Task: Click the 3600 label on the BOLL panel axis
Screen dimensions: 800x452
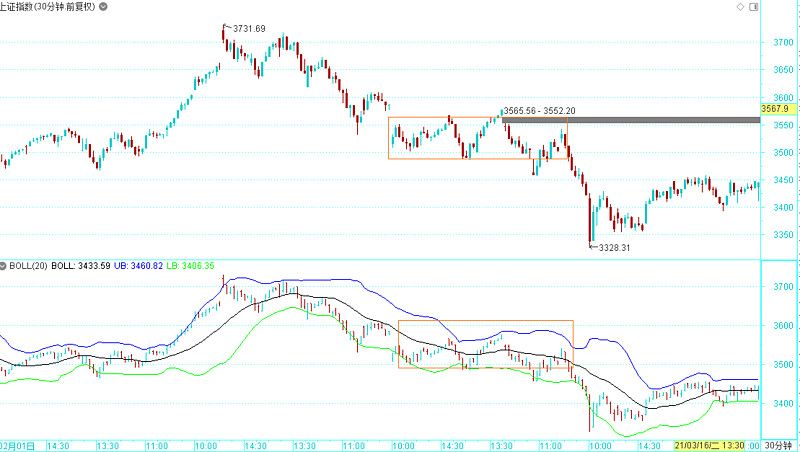Action: (783, 326)
